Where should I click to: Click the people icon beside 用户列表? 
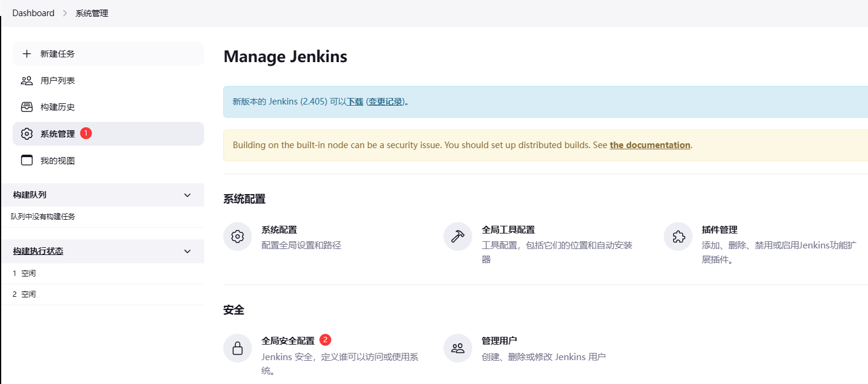[26, 81]
